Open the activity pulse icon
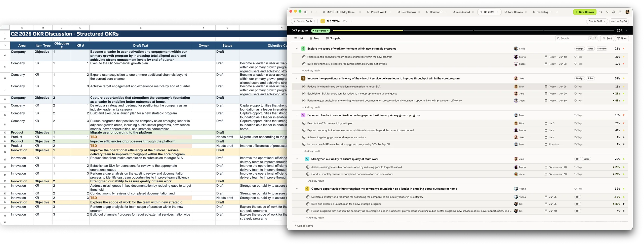644x245 pixels. [x=607, y=12]
